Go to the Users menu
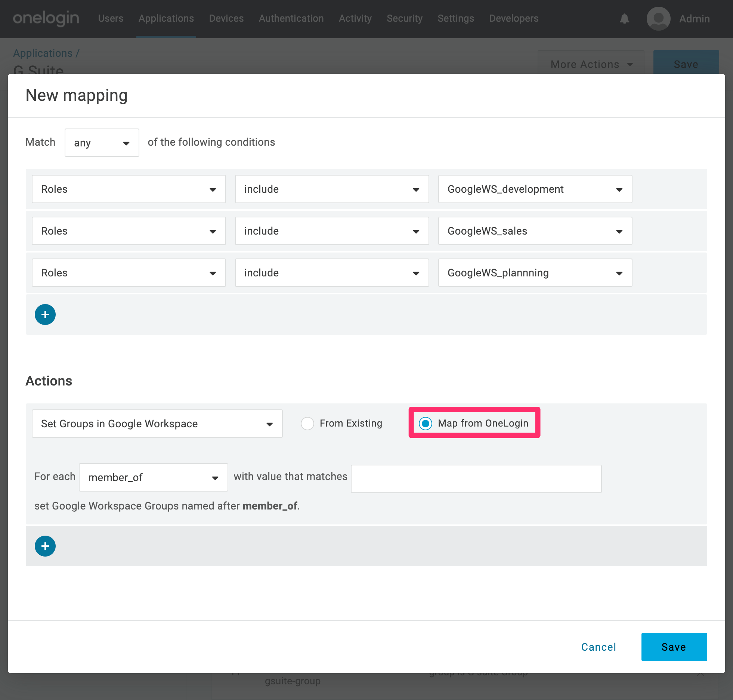Screen dimensions: 733x700 (111, 18)
